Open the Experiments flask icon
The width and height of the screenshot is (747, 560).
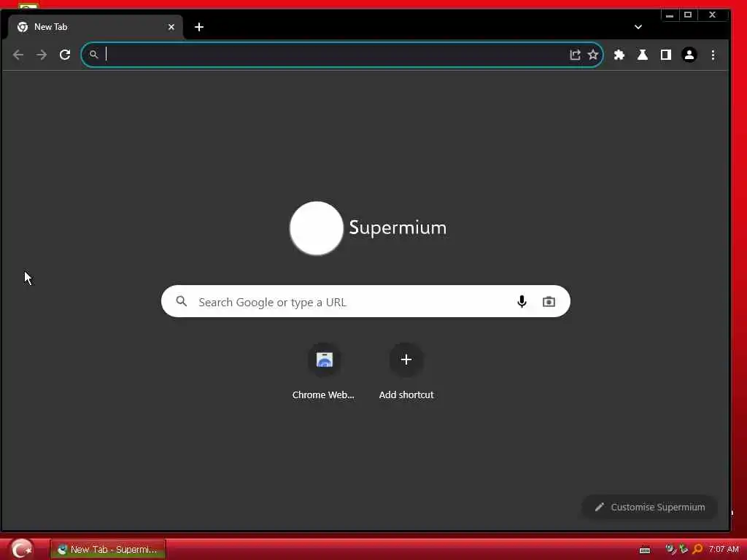click(x=642, y=55)
